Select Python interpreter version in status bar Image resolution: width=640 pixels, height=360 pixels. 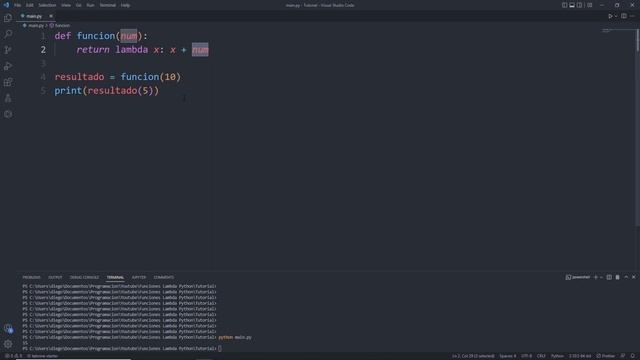coord(580,356)
